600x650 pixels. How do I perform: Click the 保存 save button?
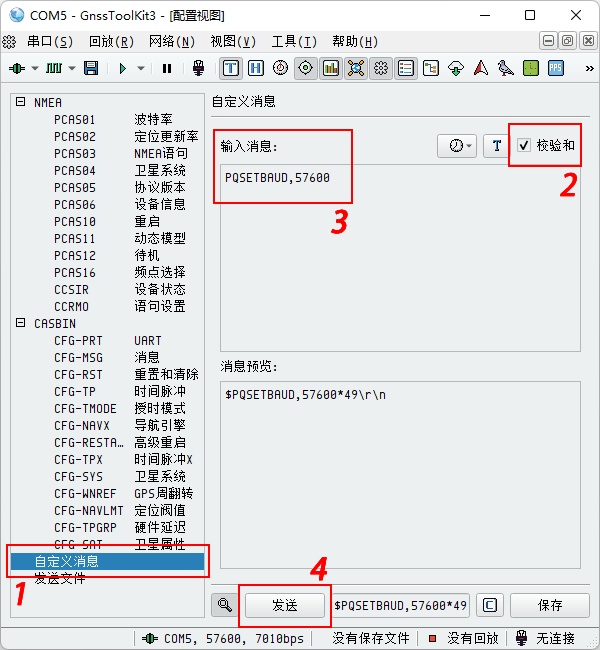[x=549, y=605]
